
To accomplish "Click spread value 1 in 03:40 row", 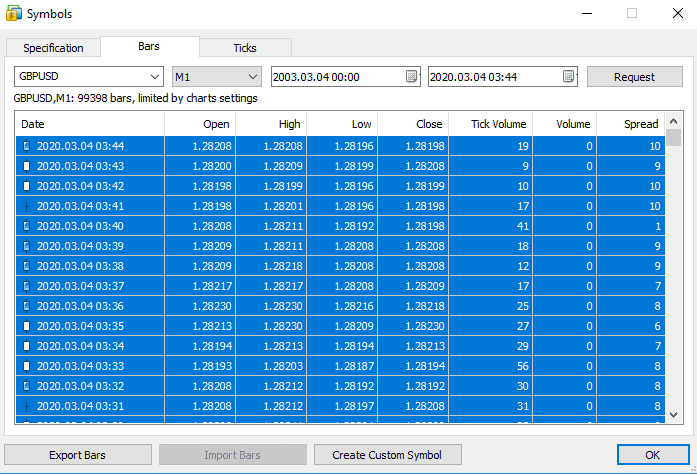I will (x=658, y=226).
